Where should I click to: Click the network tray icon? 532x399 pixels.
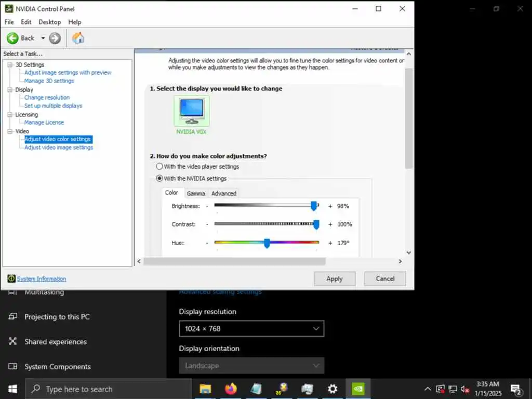coord(453,389)
